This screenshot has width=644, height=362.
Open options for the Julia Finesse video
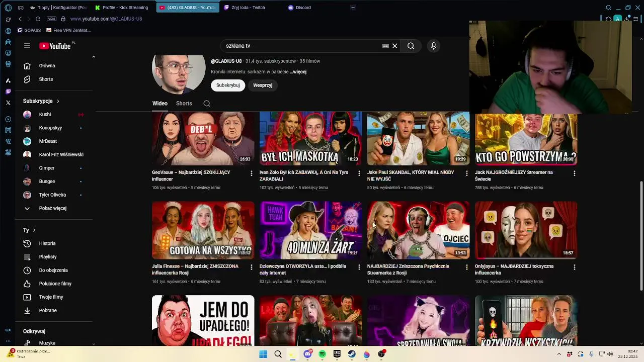point(252,267)
